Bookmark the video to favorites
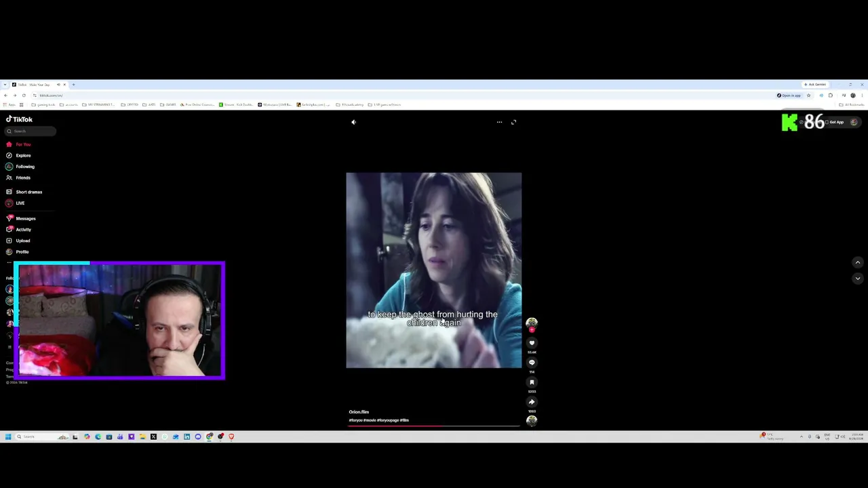The height and width of the screenshot is (488, 868). coord(532,382)
